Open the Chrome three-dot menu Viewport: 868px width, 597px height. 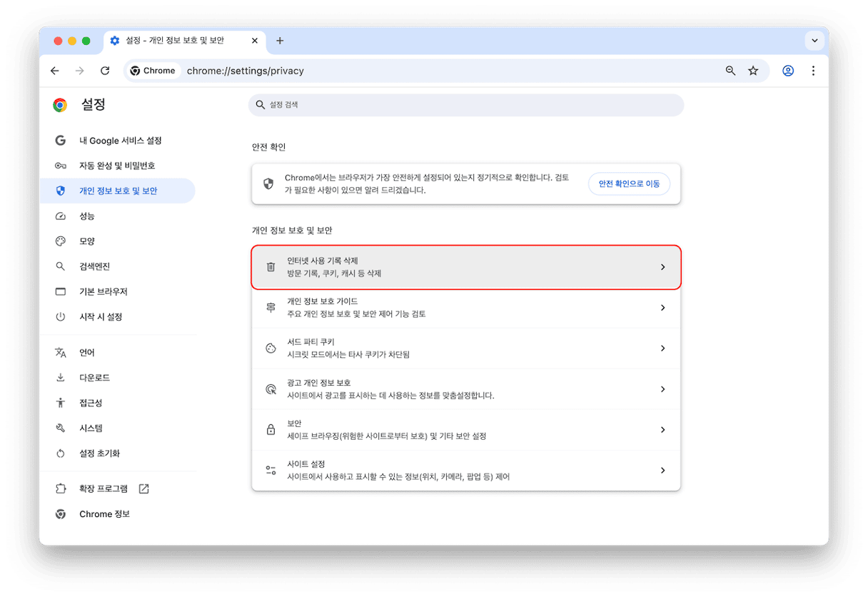tap(813, 71)
